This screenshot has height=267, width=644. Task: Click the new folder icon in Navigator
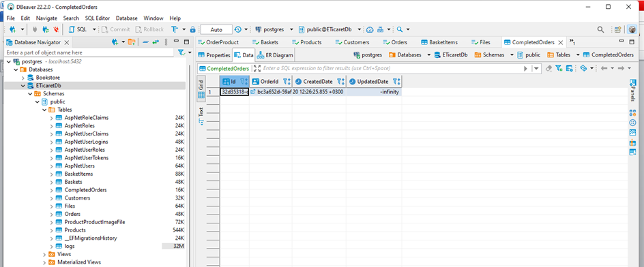coord(132,42)
